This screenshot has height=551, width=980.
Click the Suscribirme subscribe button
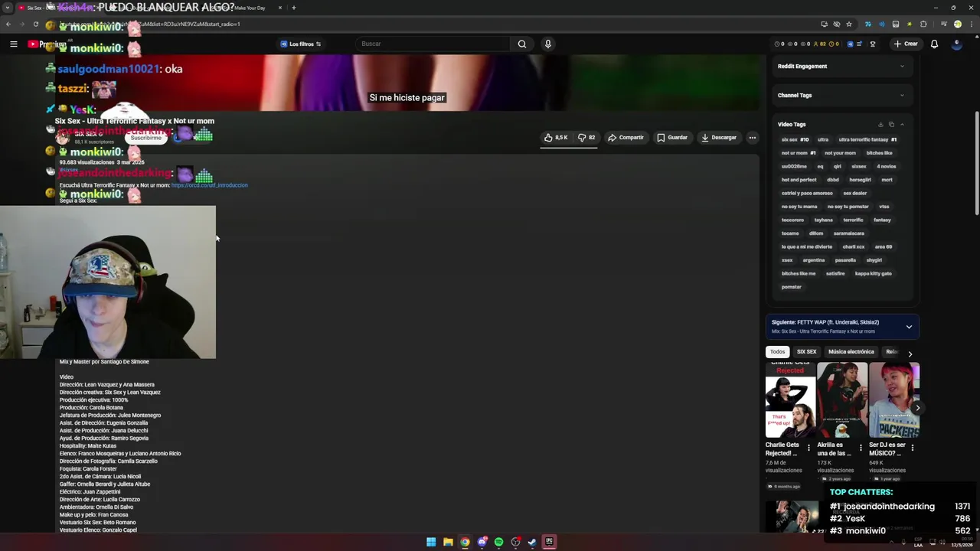[145, 138]
